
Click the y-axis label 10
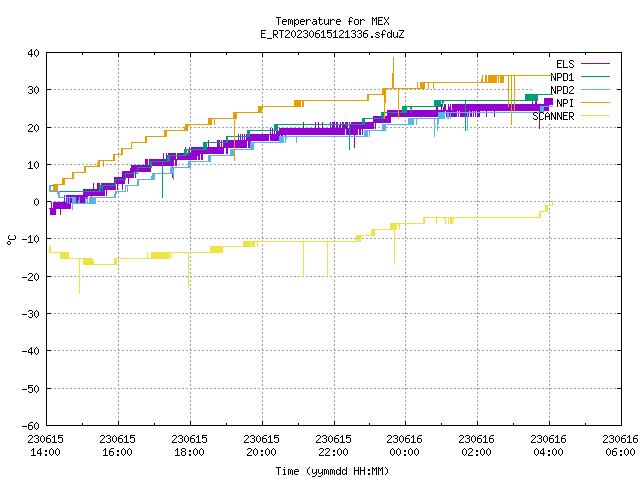[33, 165]
